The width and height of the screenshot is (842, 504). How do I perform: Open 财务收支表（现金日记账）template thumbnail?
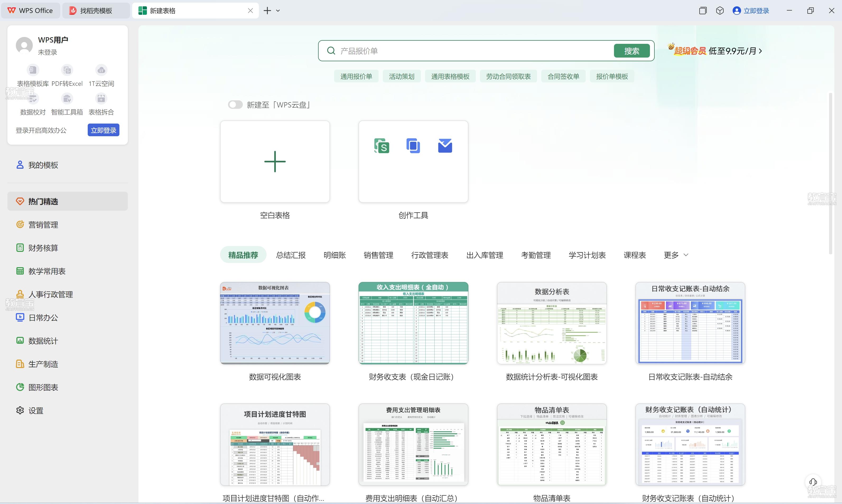click(x=413, y=323)
